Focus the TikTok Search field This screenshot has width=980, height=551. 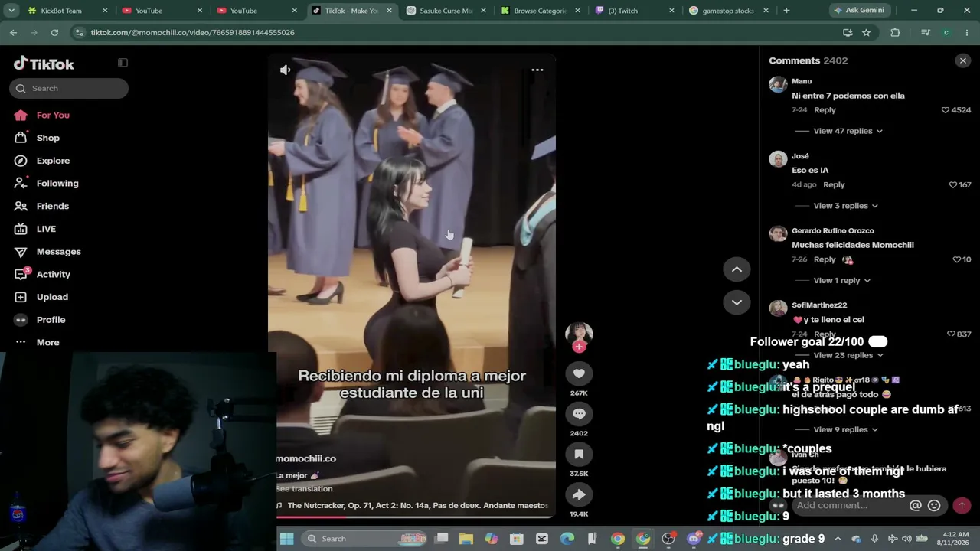(x=69, y=89)
